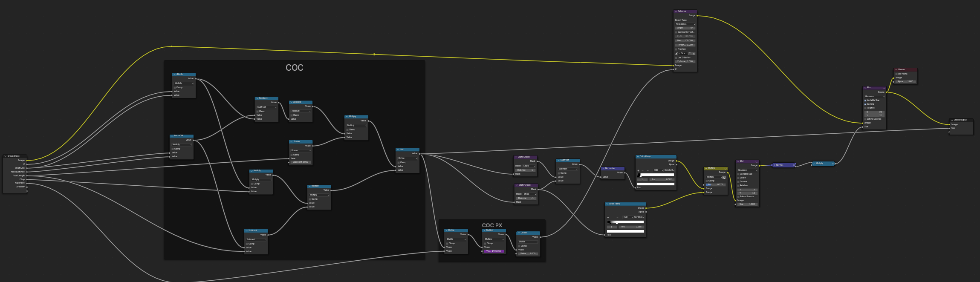Click the Exponent 2.000 field in Power node
Screen dimensions: 980x282
301,162
